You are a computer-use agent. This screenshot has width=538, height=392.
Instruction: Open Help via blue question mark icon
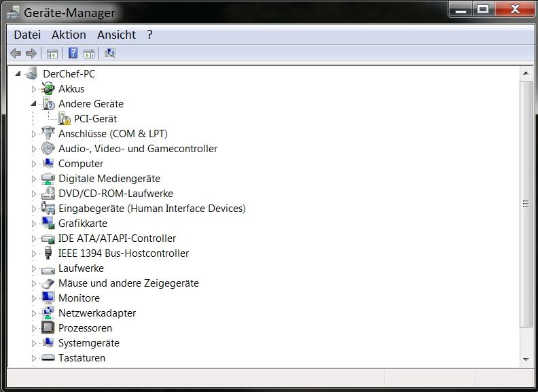pyautogui.click(x=73, y=53)
